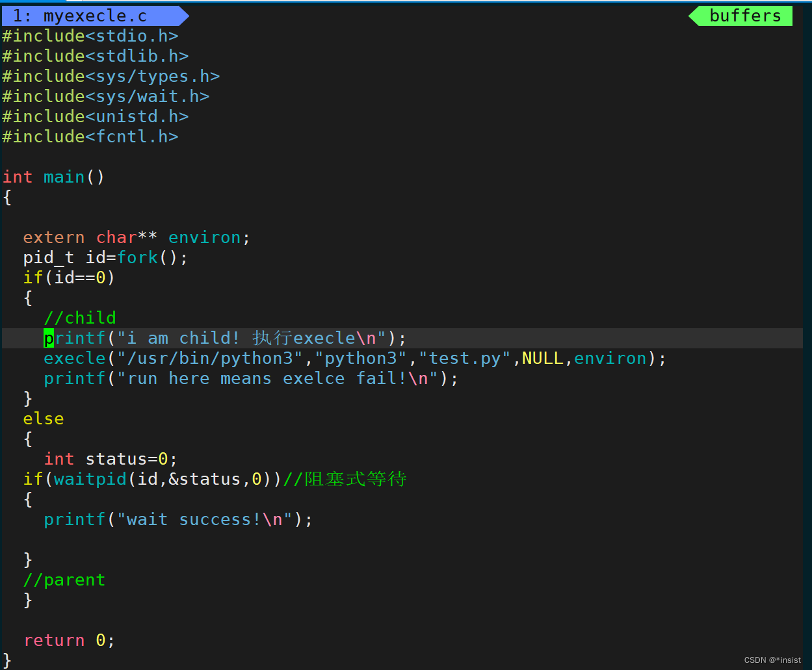This screenshot has width=812, height=670.
Task: Click the printf "i am child!" line
Action: [x=225, y=338]
